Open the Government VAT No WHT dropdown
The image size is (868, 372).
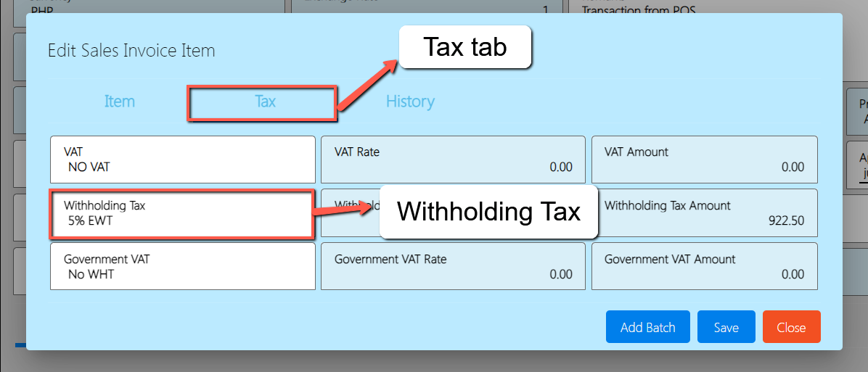pyautogui.click(x=182, y=266)
